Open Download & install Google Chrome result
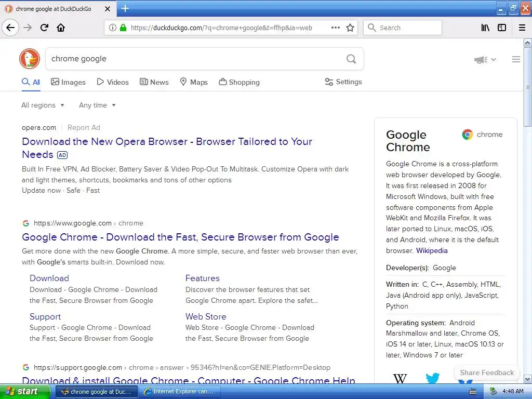The image size is (532, 399). (x=189, y=380)
